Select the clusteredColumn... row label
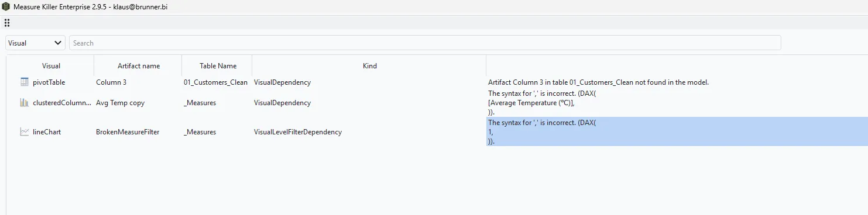 tap(62, 103)
